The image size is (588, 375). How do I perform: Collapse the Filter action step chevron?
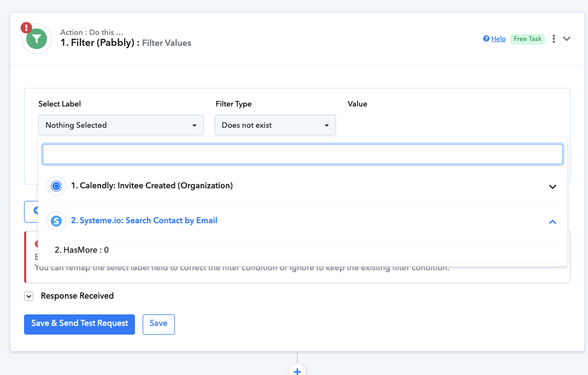point(567,39)
